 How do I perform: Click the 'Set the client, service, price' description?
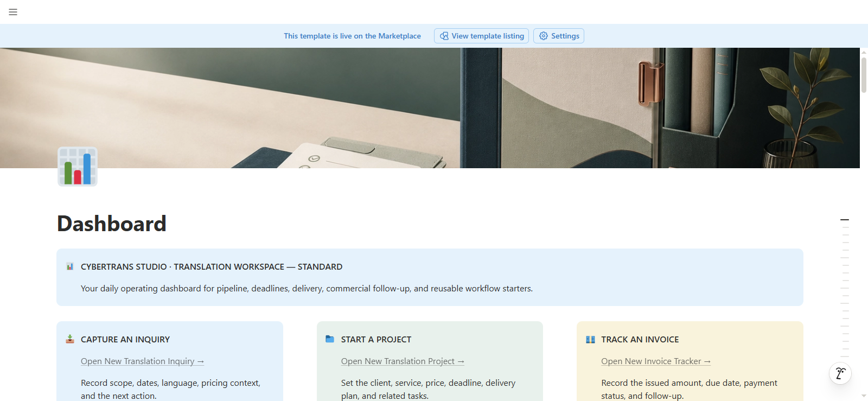pyautogui.click(x=428, y=390)
